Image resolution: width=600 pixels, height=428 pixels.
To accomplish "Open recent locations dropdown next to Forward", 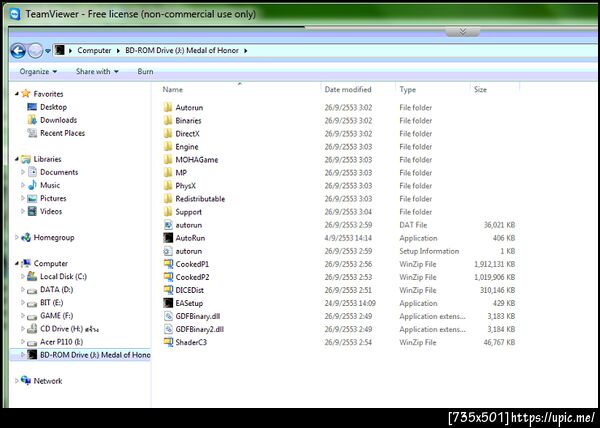I will (x=47, y=50).
